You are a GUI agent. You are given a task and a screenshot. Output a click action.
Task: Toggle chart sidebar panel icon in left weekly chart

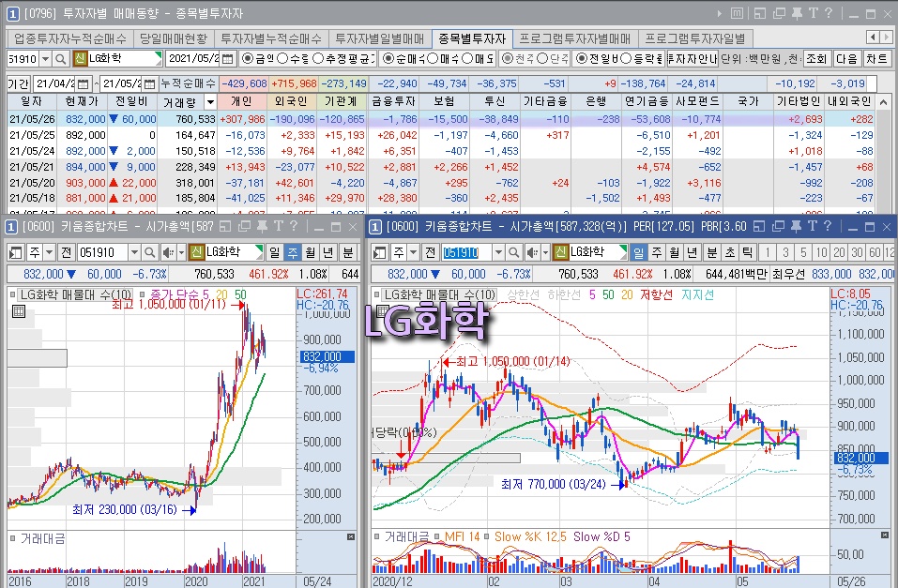coord(15,252)
